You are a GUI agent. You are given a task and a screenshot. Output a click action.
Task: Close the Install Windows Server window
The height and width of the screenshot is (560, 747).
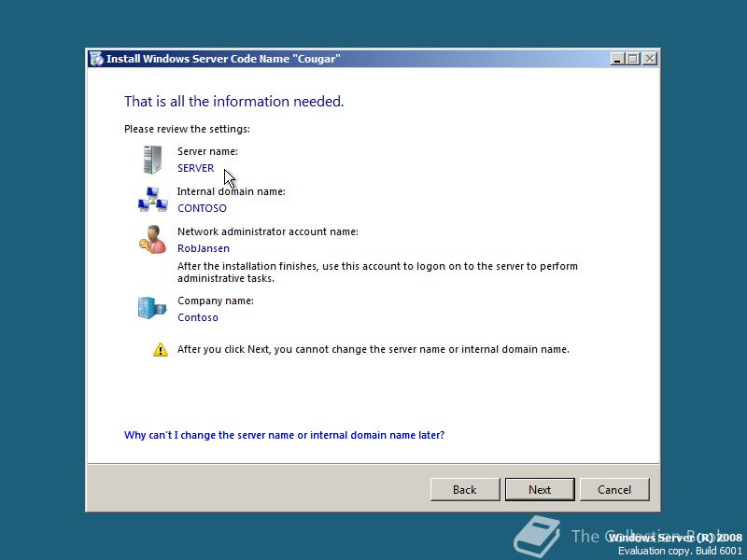(x=650, y=59)
